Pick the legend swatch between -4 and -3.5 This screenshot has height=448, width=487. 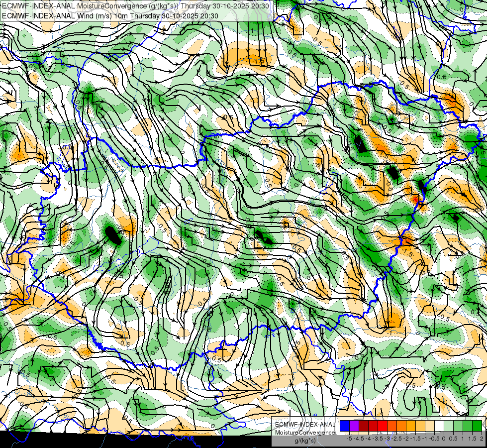pyautogui.click(x=373, y=426)
